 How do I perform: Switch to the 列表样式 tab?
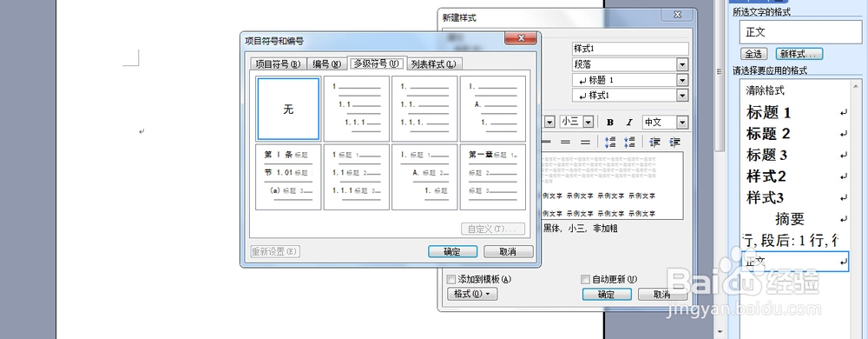tap(434, 63)
